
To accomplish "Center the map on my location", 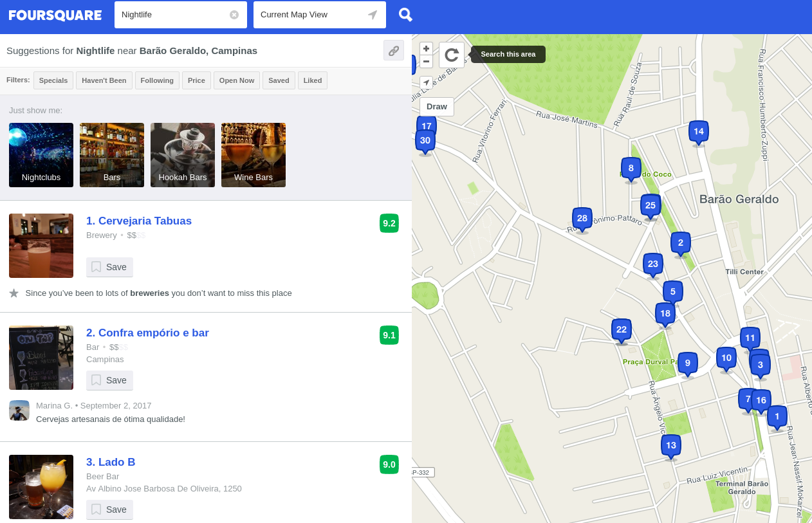I will pyautogui.click(x=426, y=82).
